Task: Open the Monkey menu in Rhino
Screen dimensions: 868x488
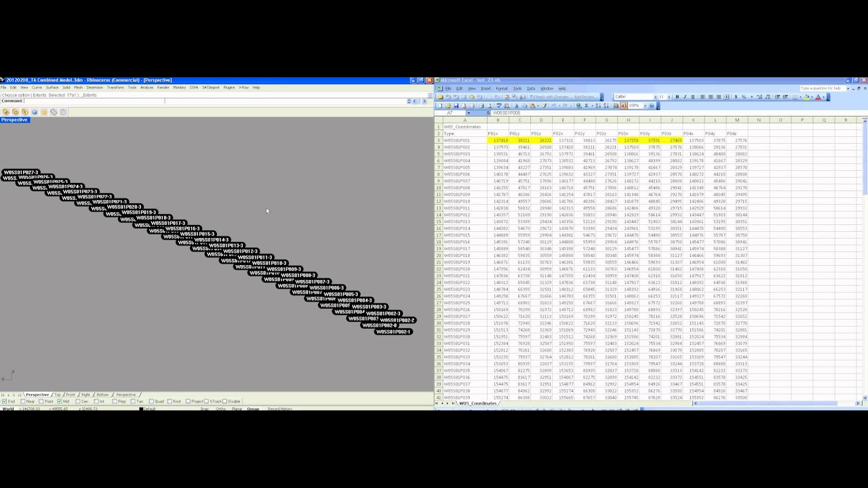Action: pos(180,87)
